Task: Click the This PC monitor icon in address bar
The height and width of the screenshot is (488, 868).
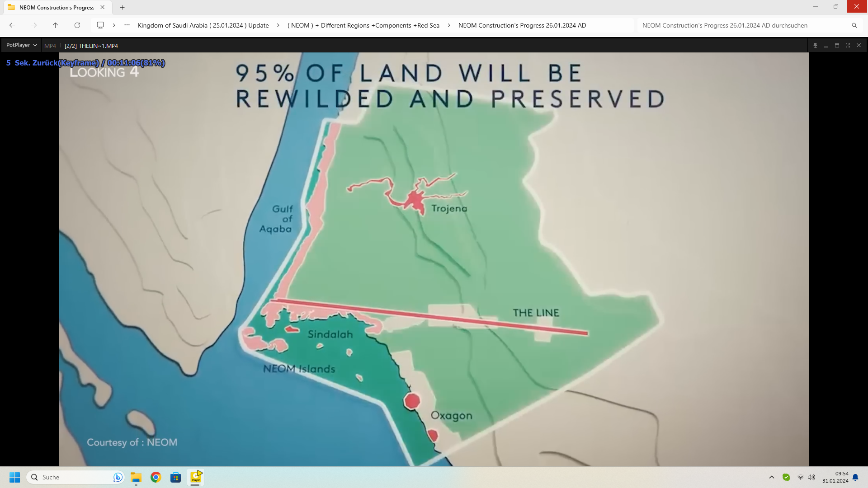Action: point(100,25)
